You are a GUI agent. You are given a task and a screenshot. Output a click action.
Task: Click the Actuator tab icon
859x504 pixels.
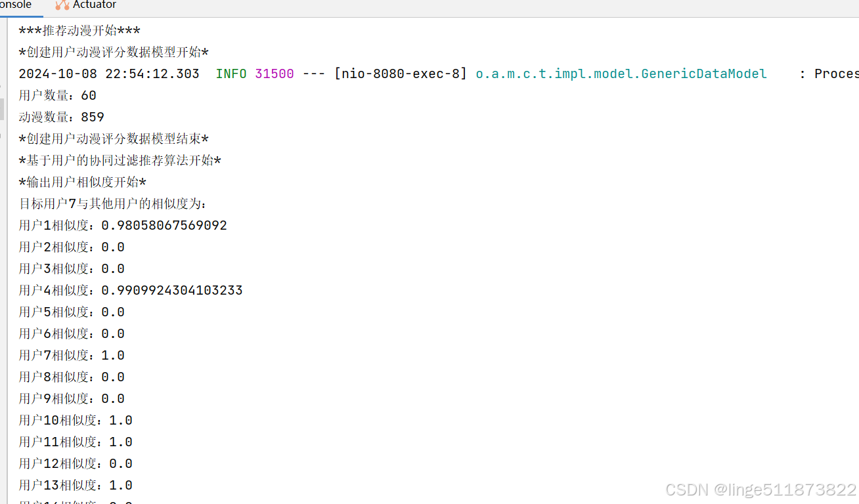(x=62, y=5)
